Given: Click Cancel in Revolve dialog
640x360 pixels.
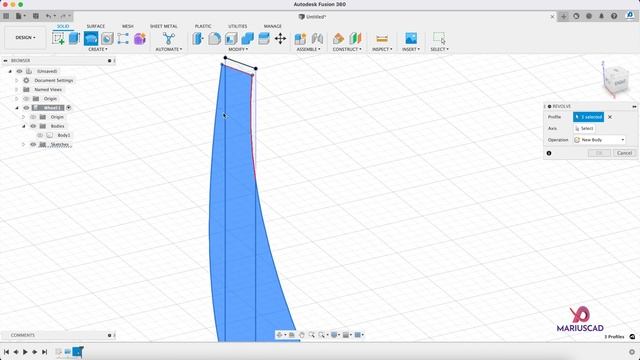Looking at the screenshot, I should 624,153.
